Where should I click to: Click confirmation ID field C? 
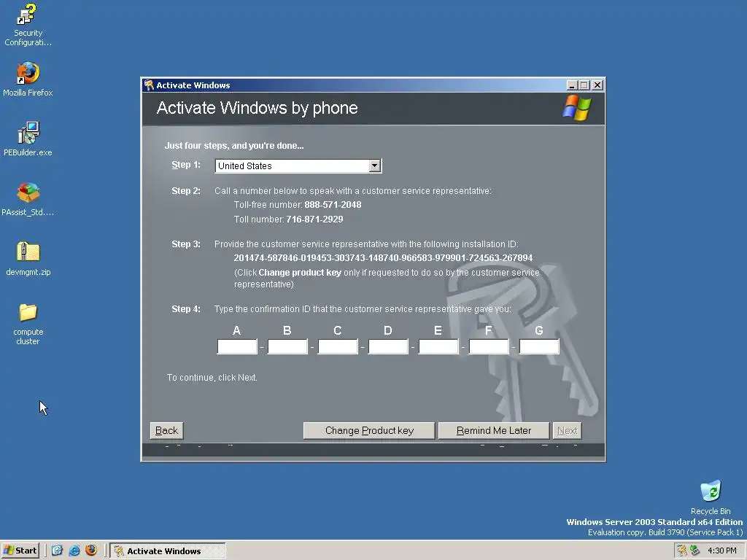[338, 346]
